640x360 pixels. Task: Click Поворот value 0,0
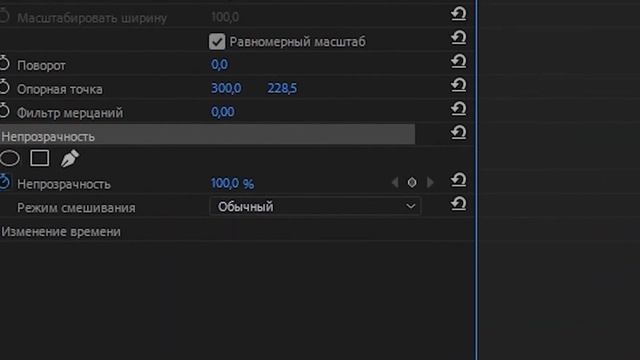tap(220, 64)
